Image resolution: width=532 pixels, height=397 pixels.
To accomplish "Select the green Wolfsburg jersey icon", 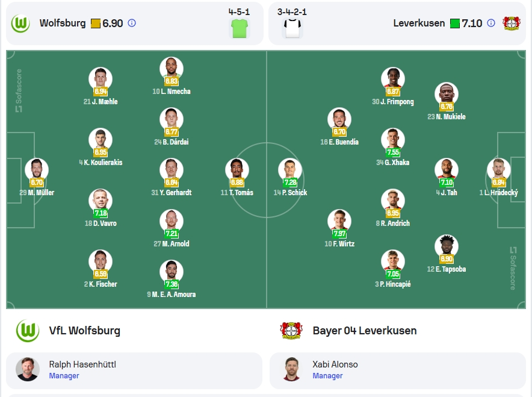I will [x=240, y=28].
